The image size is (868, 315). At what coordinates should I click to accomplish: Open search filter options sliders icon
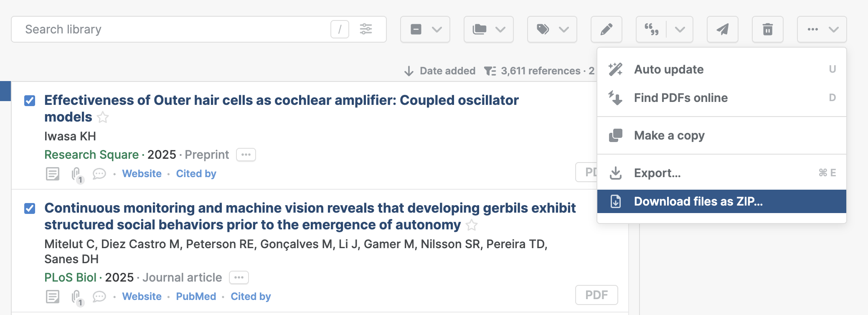[x=366, y=29]
